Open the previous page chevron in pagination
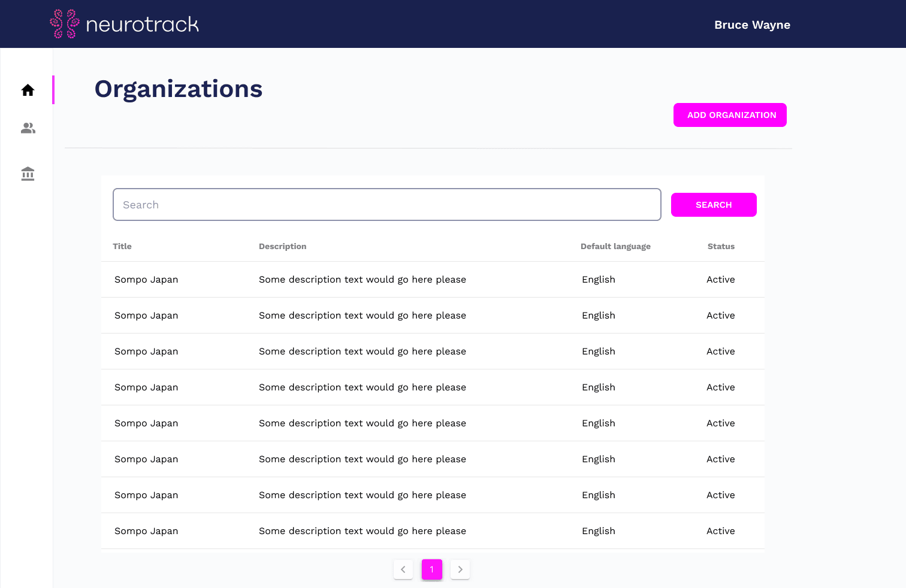This screenshot has height=588, width=906. coord(403,569)
